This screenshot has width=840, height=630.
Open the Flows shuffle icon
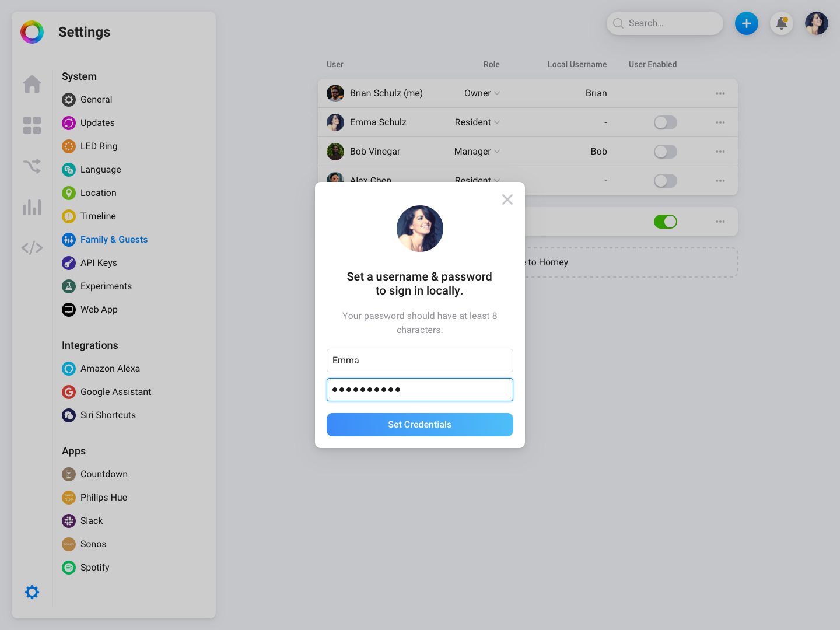pyautogui.click(x=32, y=166)
